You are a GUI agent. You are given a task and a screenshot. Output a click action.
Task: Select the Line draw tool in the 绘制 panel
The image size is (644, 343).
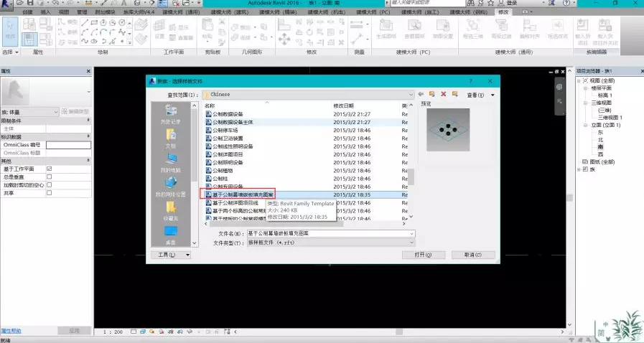click(85, 22)
